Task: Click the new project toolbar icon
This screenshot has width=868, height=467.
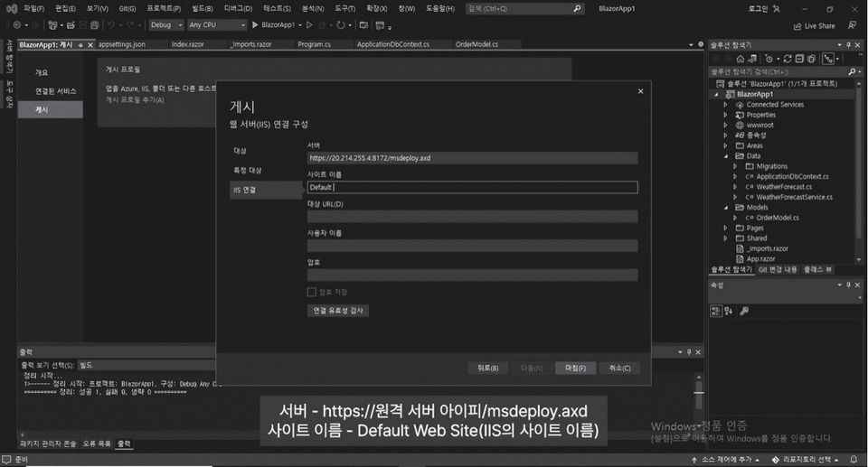Action: coord(52,25)
